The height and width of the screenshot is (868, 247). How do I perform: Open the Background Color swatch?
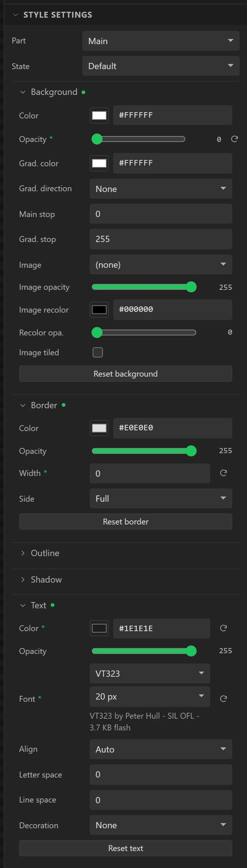(99, 115)
